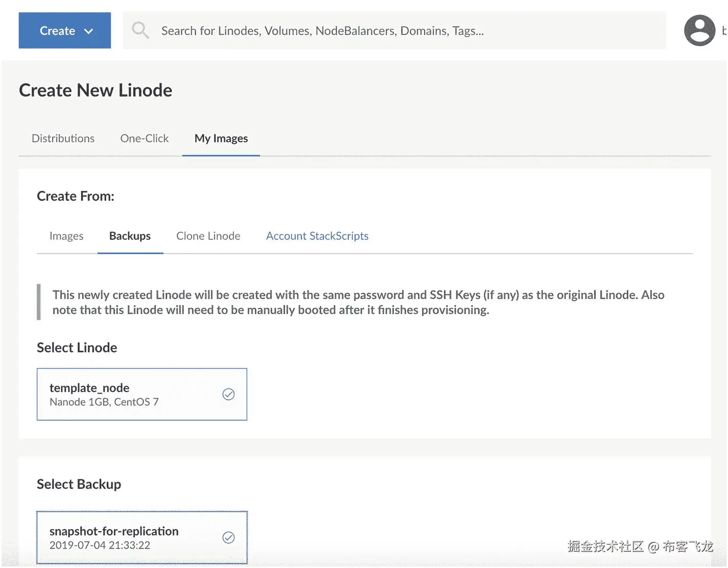Select the My Images tab
The width and height of the screenshot is (728, 568).
(221, 139)
